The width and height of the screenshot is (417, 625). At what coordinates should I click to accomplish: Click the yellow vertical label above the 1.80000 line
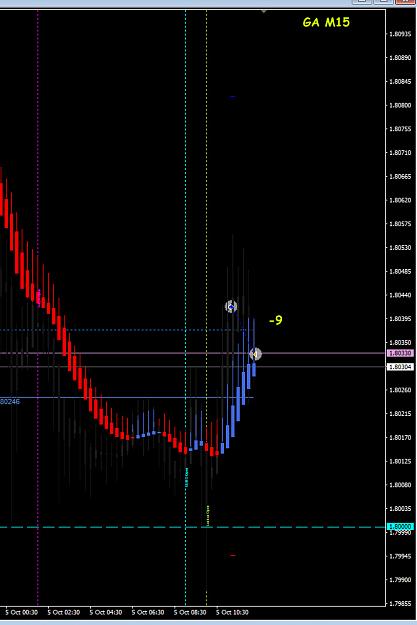(207, 515)
